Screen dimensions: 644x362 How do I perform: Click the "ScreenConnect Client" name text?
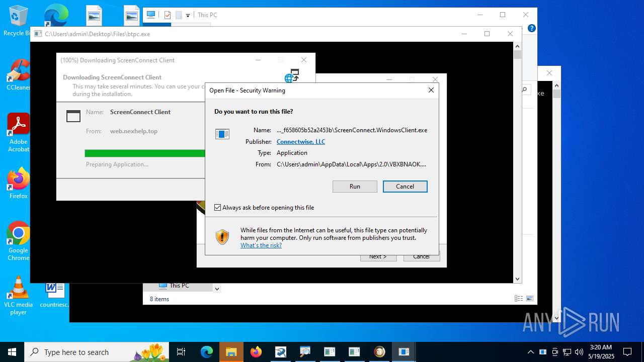point(140,112)
